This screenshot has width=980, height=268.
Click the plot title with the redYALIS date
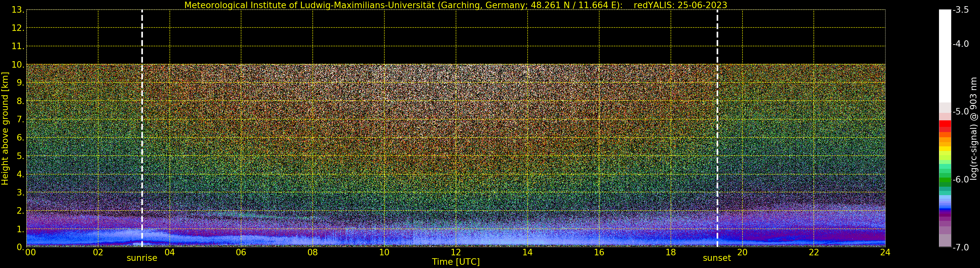click(x=455, y=5)
